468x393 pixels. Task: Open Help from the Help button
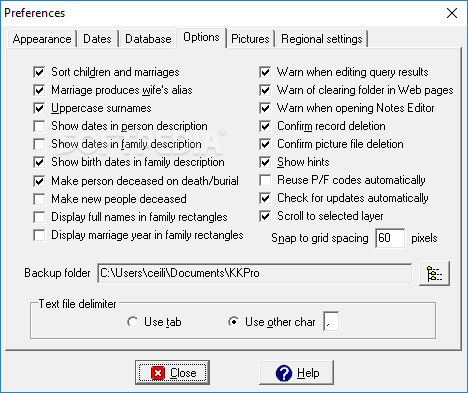click(296, 372)
